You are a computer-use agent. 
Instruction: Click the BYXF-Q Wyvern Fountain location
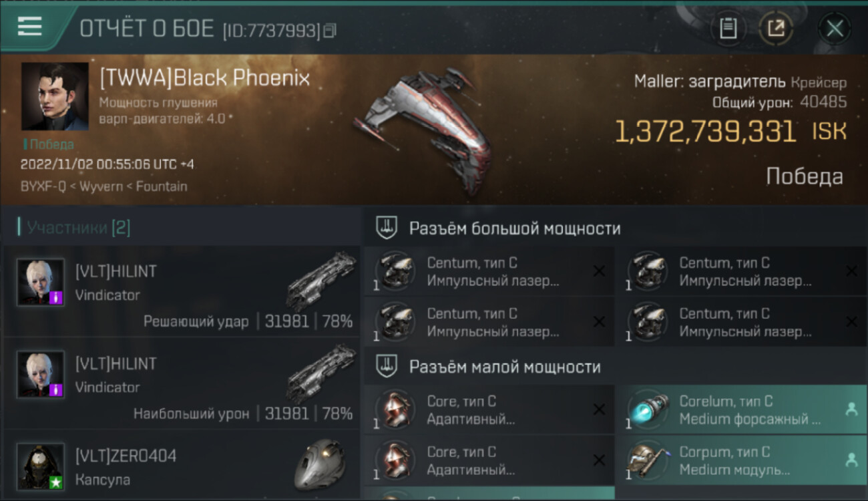[x=104, y=186]
